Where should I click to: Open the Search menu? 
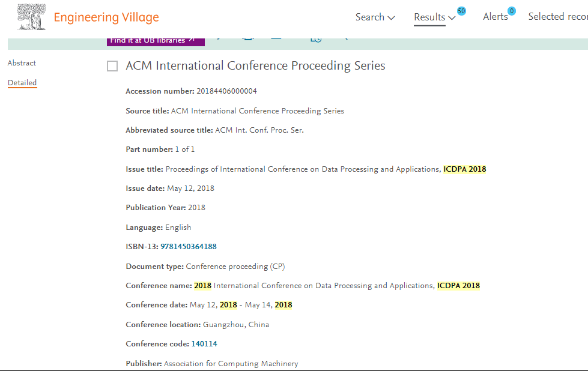[375, 17]
